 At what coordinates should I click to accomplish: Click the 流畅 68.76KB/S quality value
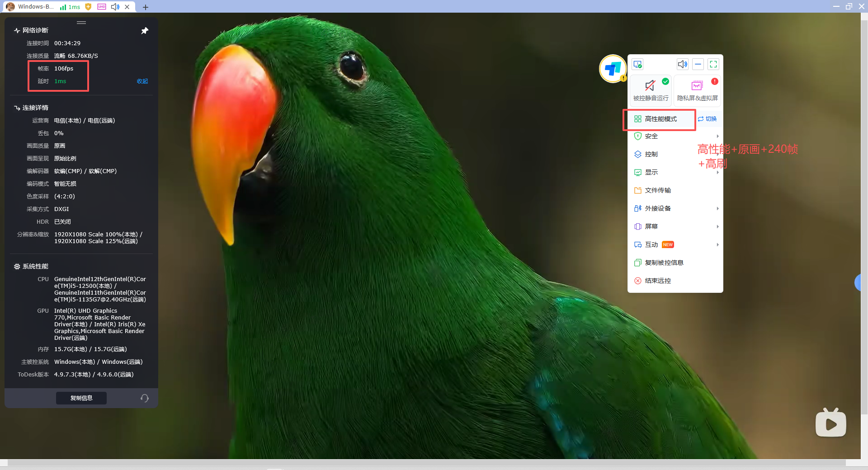coord(76,56)
